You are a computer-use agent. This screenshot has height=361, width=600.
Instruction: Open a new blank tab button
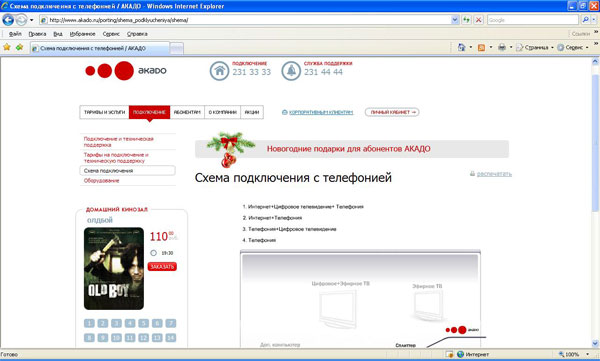point(176,48)
